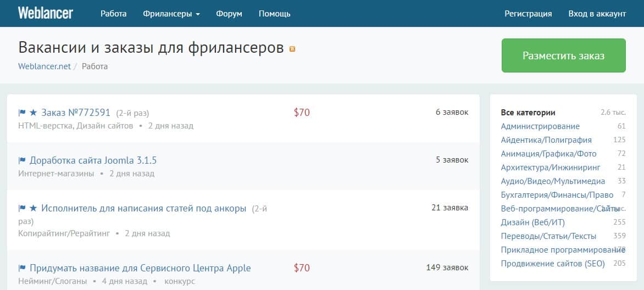Screen dimensions: 644x290
Task: Click flag icon next to Заказ №772591
Action: coord(22,113)
